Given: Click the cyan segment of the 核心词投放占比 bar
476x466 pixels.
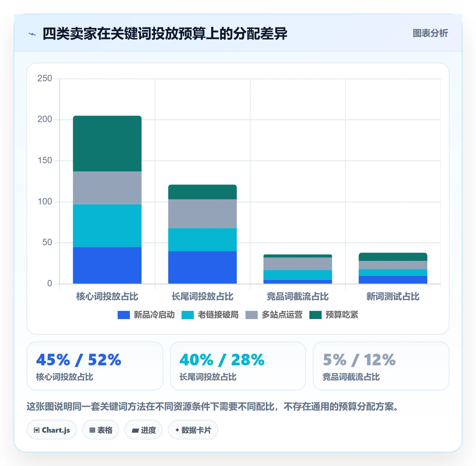Looking at the screenshot, I should [x=107, y=226].
